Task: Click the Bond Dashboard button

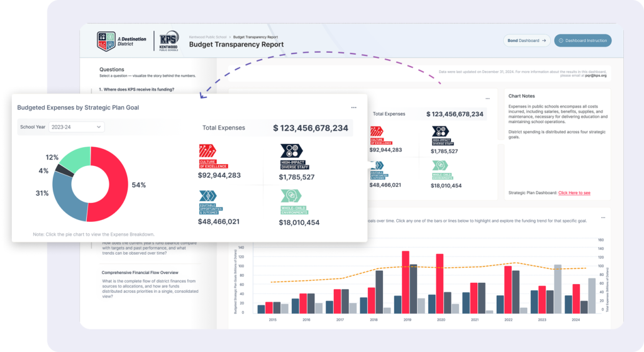Action: [x=527, y=40]
